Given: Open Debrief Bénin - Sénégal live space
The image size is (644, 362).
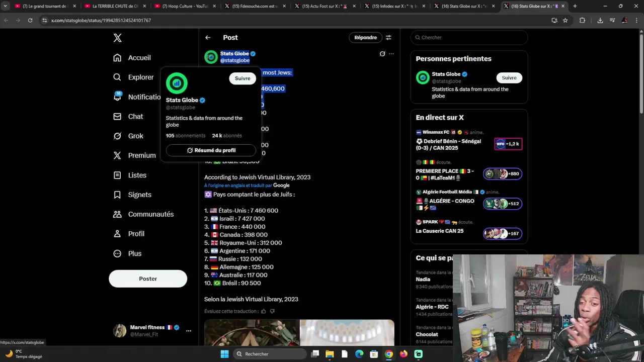Looking at the screenshot, I should 469,141.
